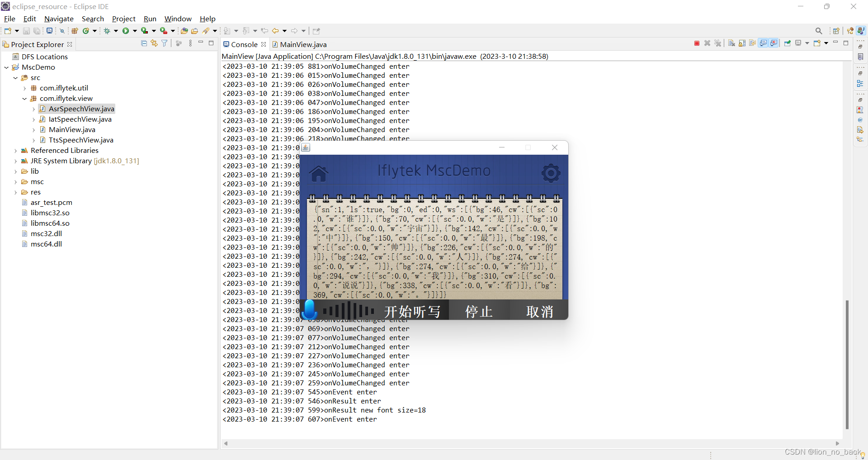This screenshot has width=868, height=460.
Task: Toggle Scroll Lock in the Console toolbar
Action: (742, 43)
